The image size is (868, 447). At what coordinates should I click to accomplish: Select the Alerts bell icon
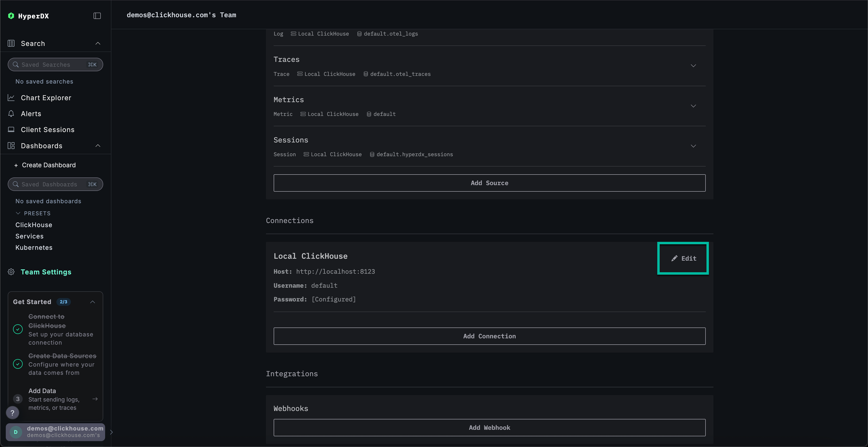click(x=11, y=114)
